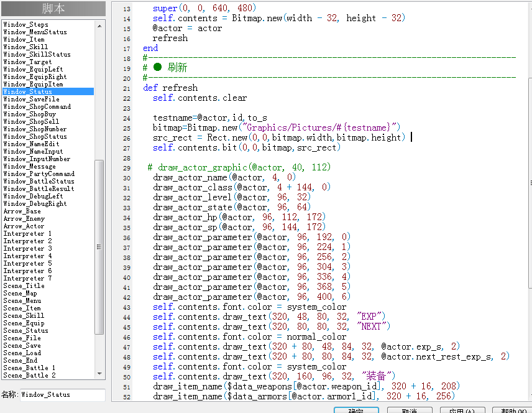
Task: Select the Interpreter 7 script
Action: [27, 279]
